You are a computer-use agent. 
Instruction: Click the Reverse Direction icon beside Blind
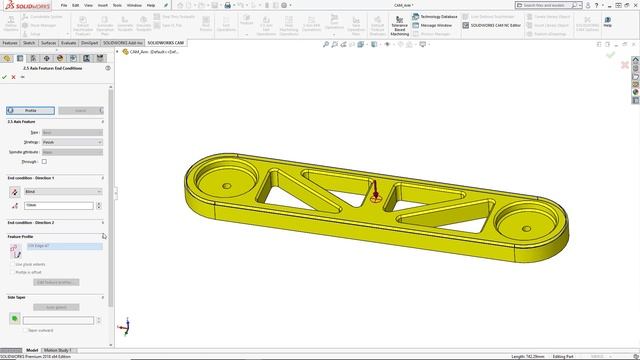(14, 192)
